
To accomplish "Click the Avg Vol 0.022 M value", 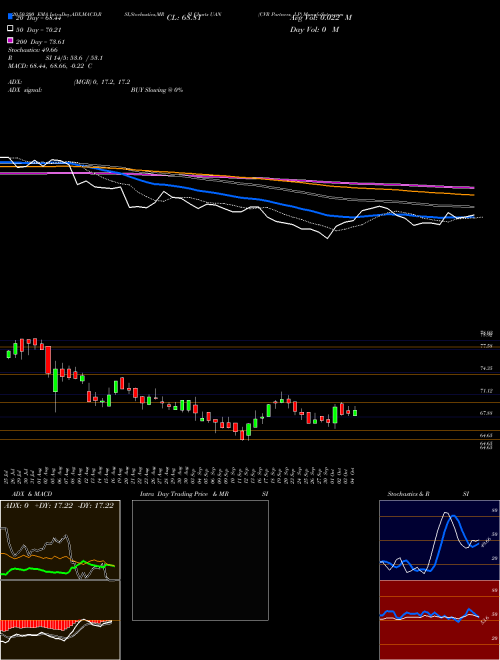I will (x=321, y=18).
